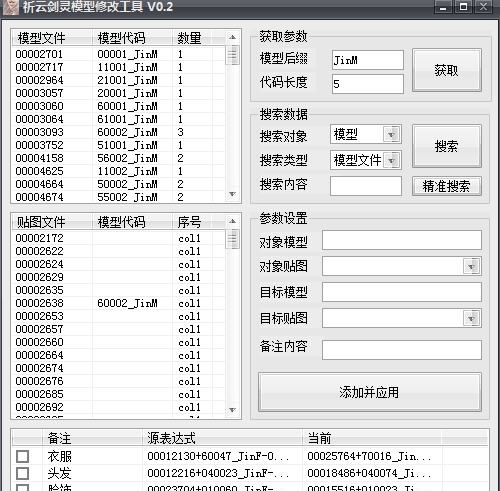Focus the 代码长度 input field
Viewport: 500px width, 491px height.
[368, 84]
